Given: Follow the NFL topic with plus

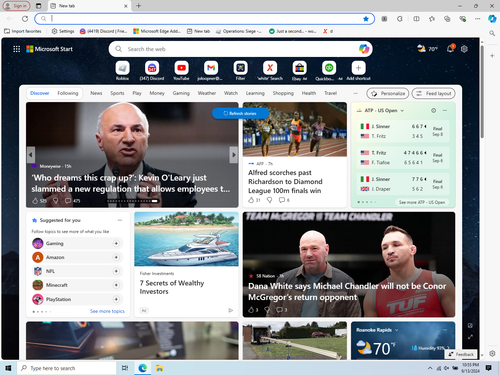Looking at the screenshot, I should point(116,271).
